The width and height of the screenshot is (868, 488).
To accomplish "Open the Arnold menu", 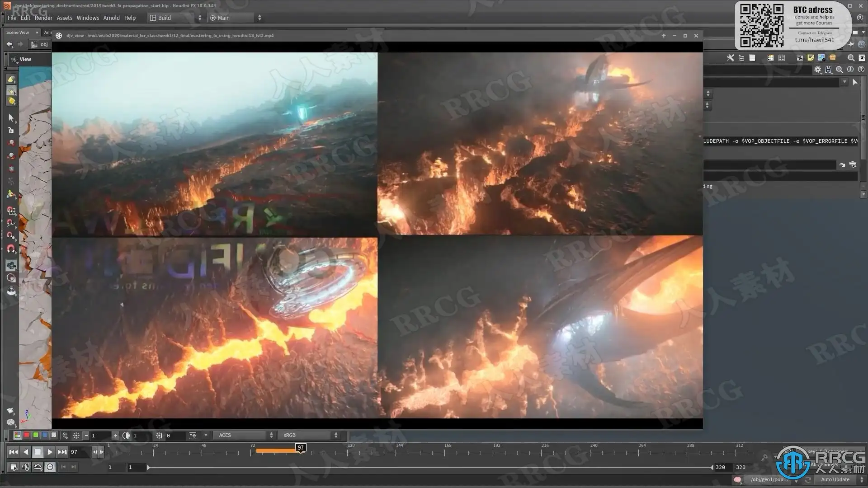I will [111, 18].
